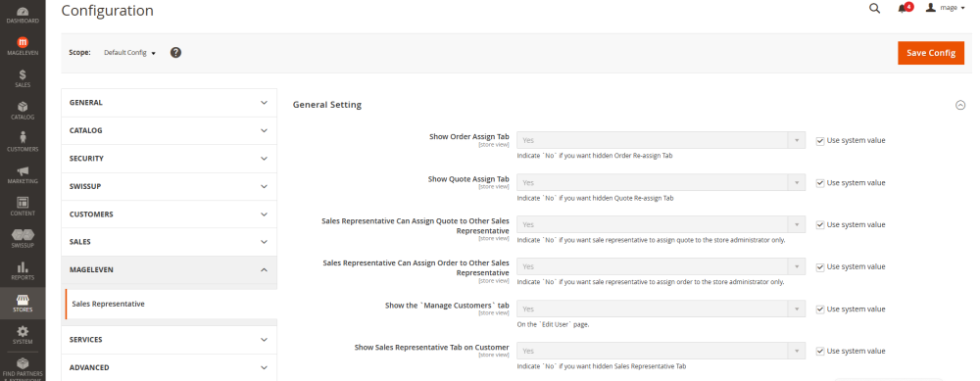Click the scope help question icon
Image resolution: width=980 pixels, height=381 pixels.
175,53
